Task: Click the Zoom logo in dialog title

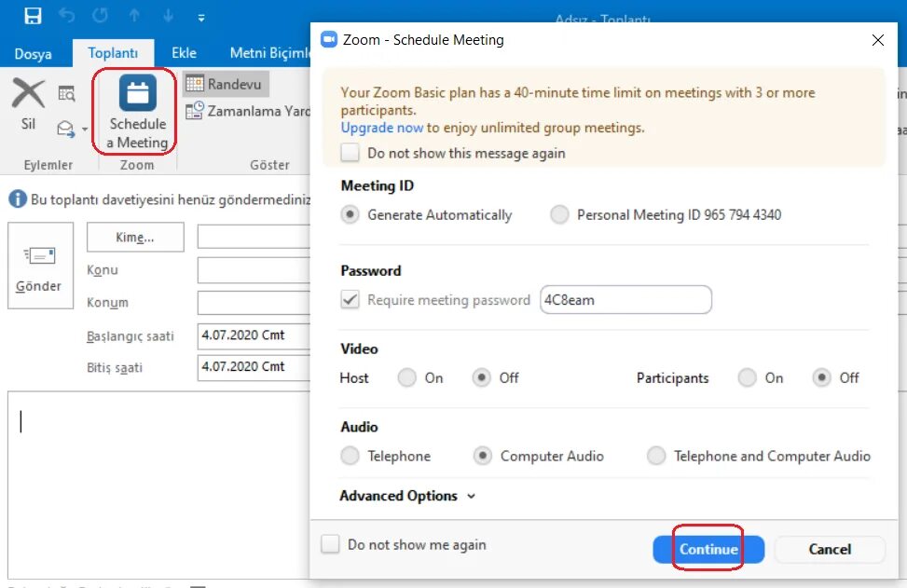Action: 329,39
